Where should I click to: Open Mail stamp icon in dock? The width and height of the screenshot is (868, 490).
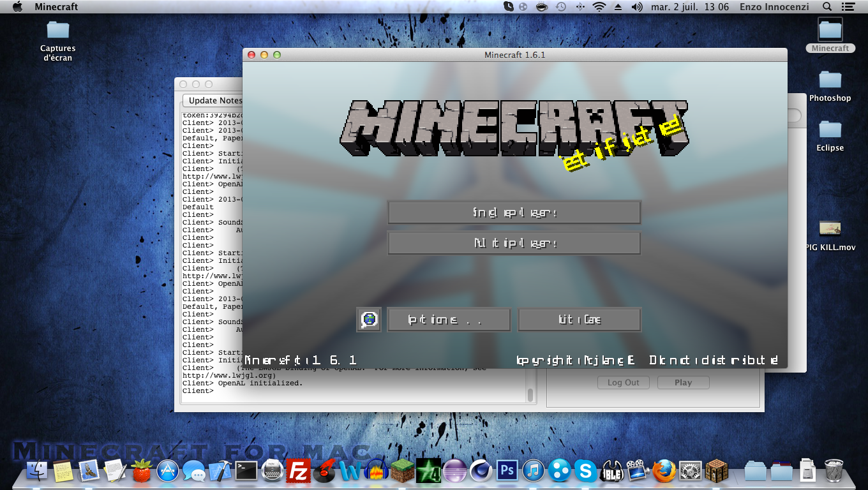pos(89,471)
